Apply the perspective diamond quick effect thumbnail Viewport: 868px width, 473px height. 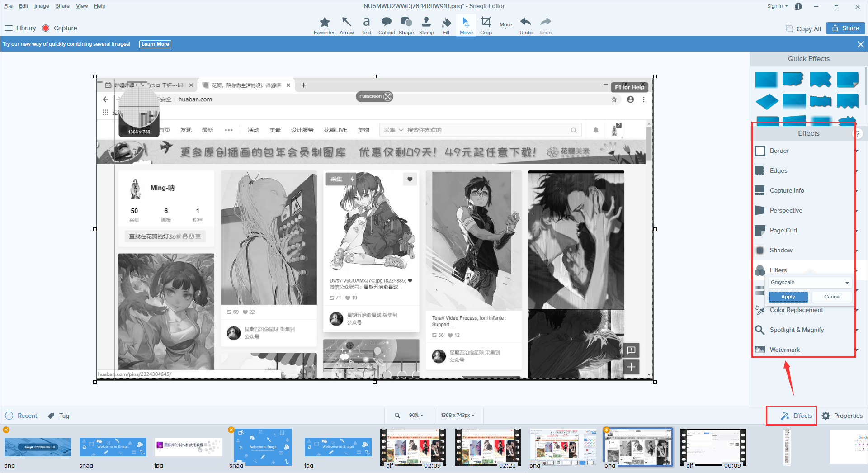(x=767, y=101)
